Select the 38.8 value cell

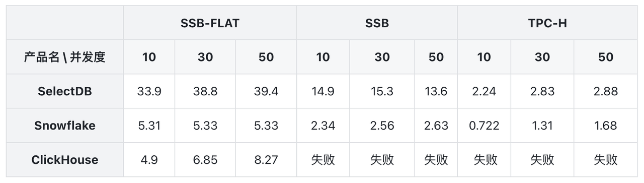(x=205, y=91)
